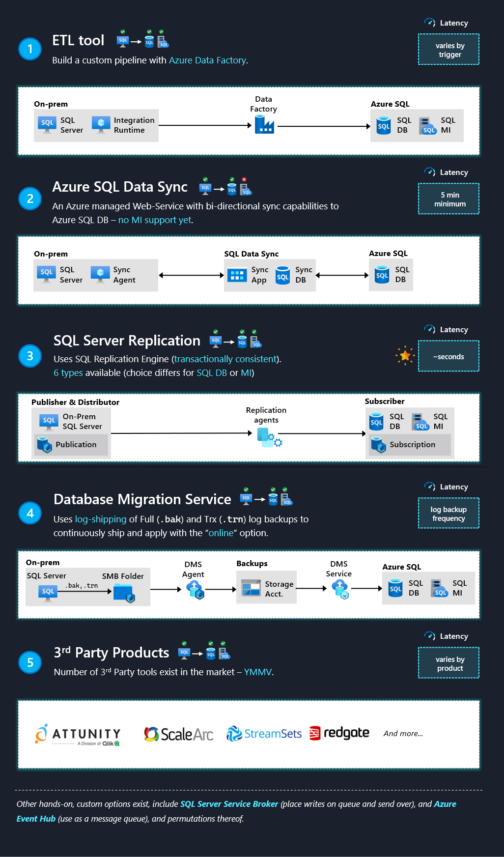Click the latency gauge icon above '5 min minimum'

(x=430, y=172)
